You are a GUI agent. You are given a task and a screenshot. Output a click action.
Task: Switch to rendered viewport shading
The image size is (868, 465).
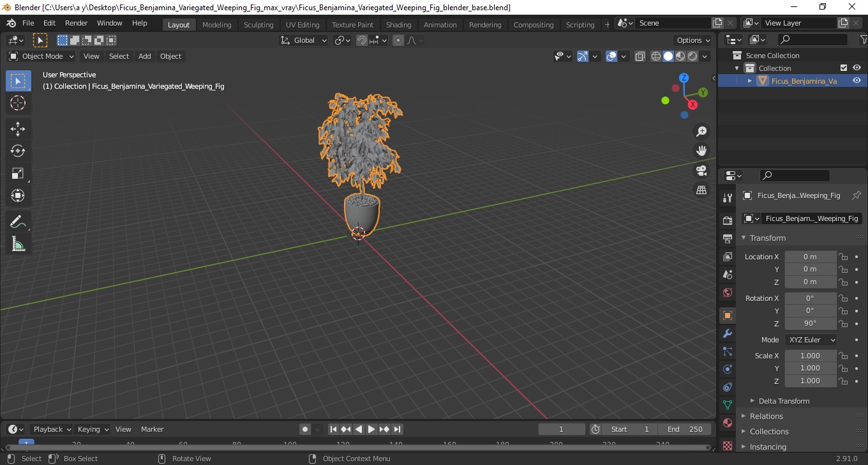click(692, 56)
